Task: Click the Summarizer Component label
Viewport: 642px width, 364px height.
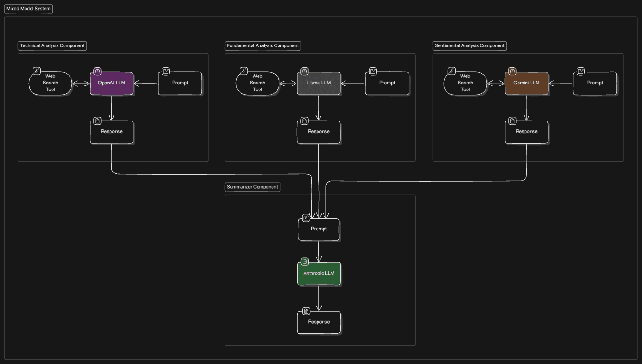Action: point(253,187)
